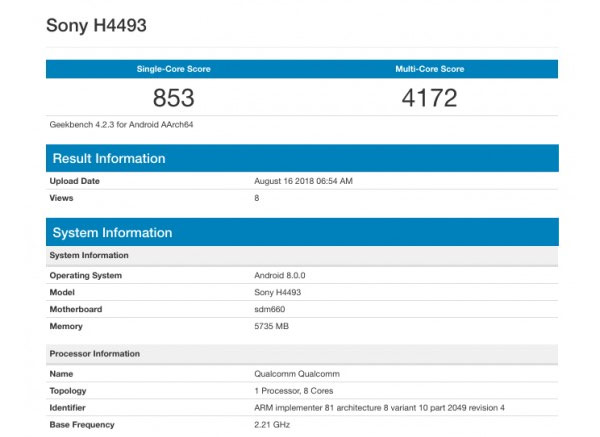Select the multi-core score value 4172

click(429, 98)
